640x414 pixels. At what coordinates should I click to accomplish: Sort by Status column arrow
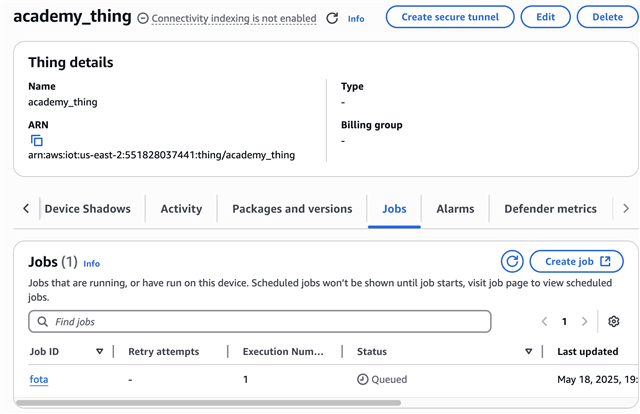(529, 351)
